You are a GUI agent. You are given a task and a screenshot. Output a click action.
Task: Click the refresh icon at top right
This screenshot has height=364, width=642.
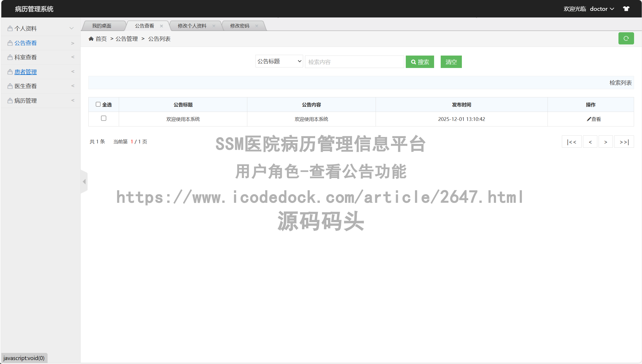pos(626,38)
